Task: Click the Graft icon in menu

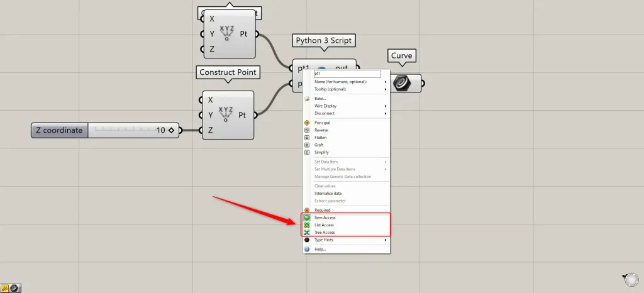Action: point(307,145)
